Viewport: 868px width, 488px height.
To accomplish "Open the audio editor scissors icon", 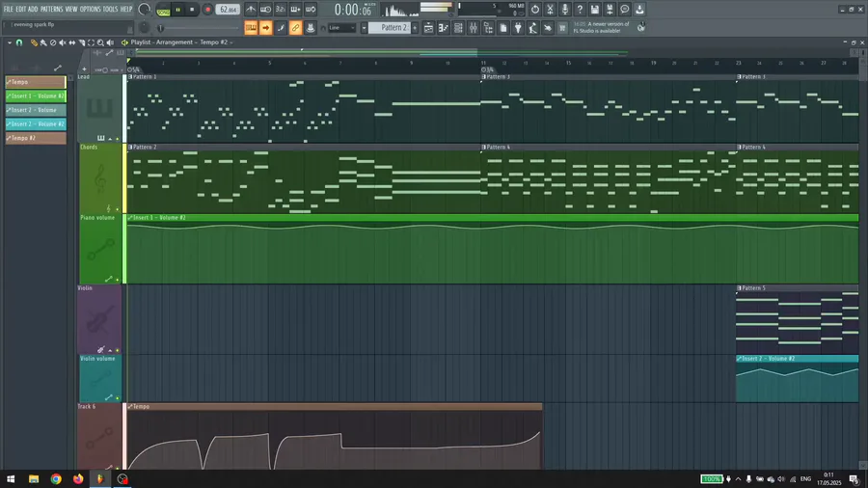I will tap(550, 10).
